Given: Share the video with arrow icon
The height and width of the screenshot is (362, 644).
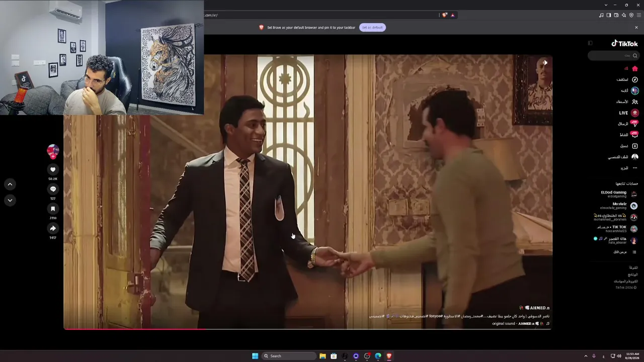Looking at the screenshot, I should coord(53,228).
